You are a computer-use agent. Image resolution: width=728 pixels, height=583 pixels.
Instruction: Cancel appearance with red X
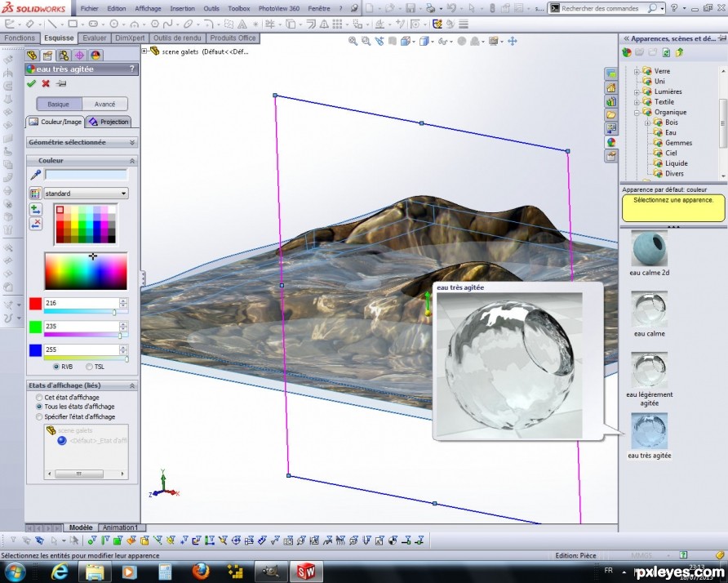point(46,83)
